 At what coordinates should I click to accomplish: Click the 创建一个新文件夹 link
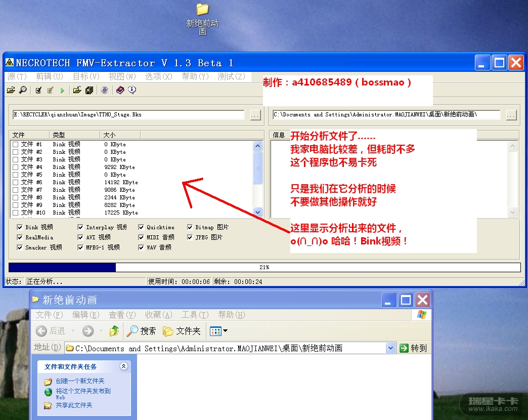[80, 381]
